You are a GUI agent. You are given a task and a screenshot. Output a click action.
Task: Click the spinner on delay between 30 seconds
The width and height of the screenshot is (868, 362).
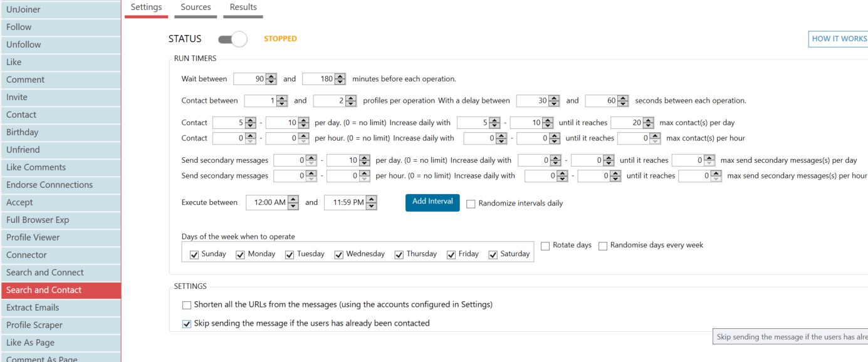[x=555, y=101]
